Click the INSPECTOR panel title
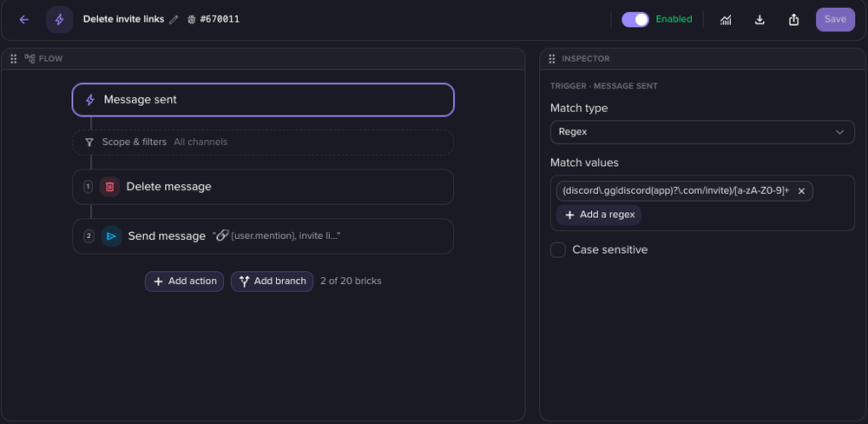 pyautogui.click(x=586, y=59)
